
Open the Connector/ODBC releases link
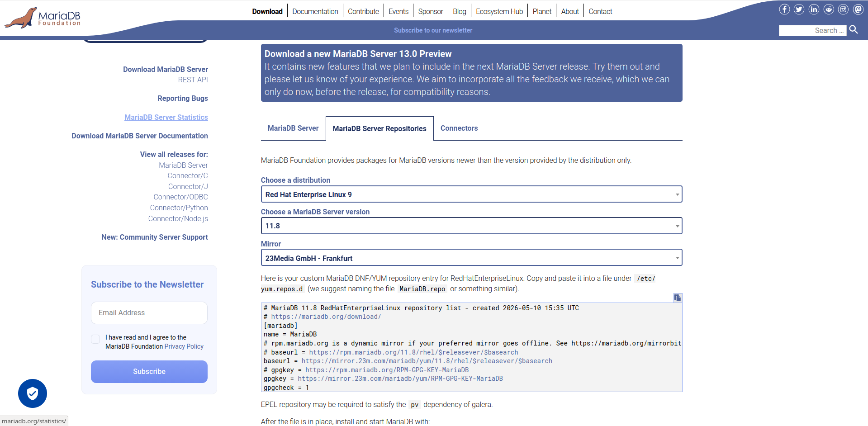[180, 197]
